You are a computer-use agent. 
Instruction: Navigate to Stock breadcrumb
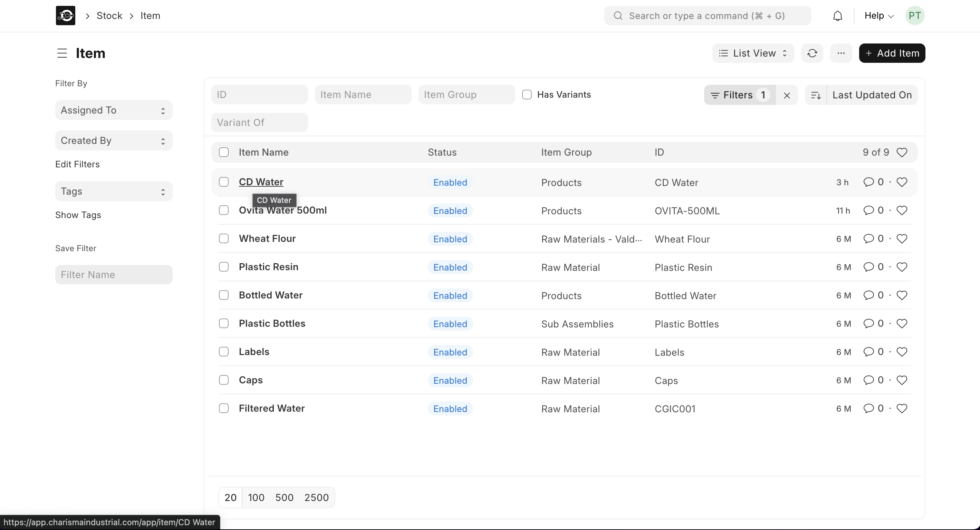[x=109, y=16]
